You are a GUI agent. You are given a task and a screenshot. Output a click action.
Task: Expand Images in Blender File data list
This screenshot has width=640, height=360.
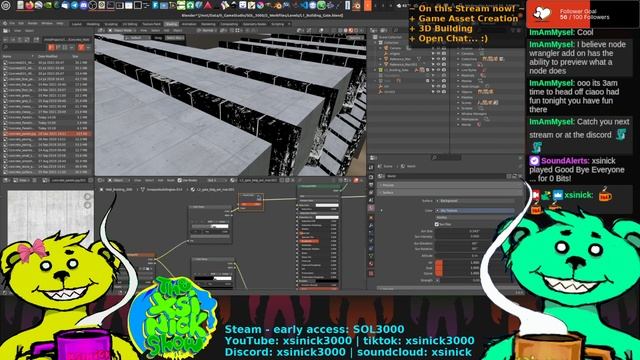458,64
